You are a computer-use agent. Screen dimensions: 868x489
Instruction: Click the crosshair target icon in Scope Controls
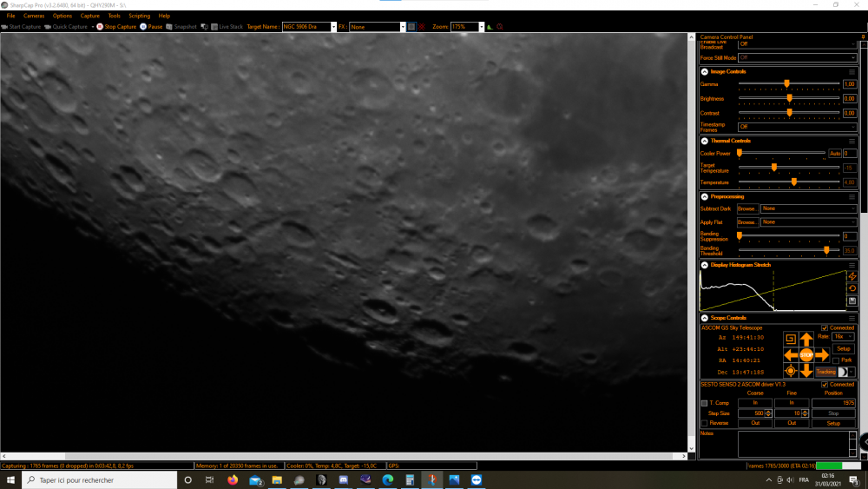point(791,371)
